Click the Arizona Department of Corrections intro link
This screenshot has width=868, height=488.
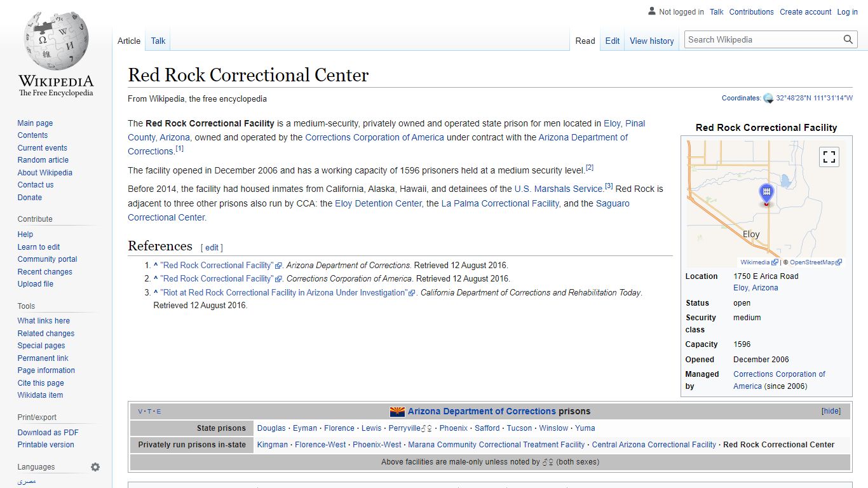[378, 144]
